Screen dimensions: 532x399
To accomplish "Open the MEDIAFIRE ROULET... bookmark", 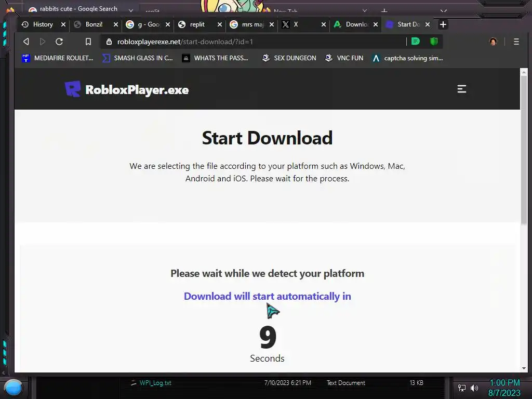I will (57, 58).
